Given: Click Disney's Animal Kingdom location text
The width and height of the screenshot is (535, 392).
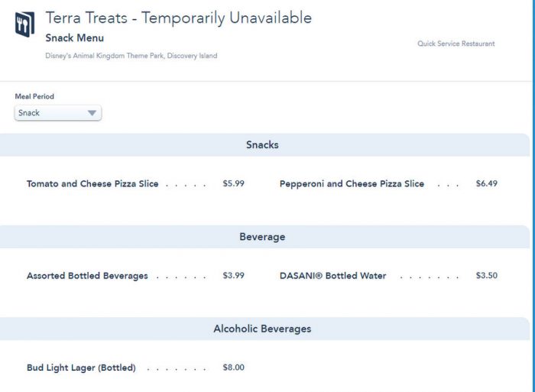Looking at the screenshot, I should (131, 56).
